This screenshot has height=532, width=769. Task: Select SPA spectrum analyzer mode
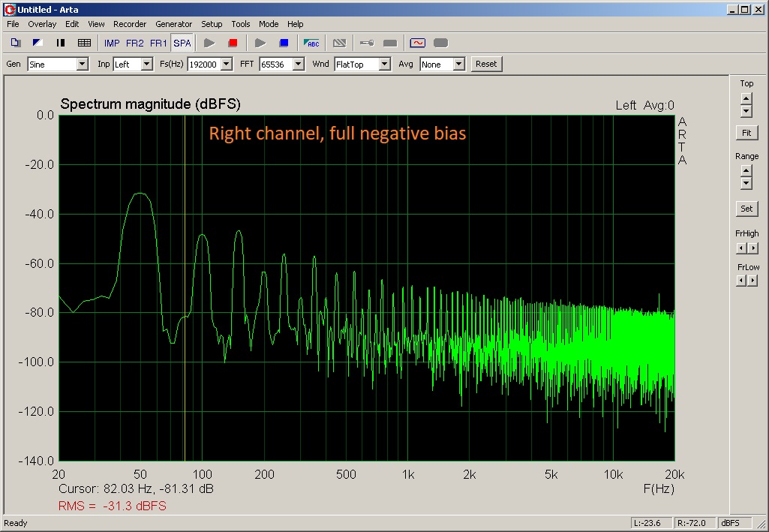[x=182, y=44]
